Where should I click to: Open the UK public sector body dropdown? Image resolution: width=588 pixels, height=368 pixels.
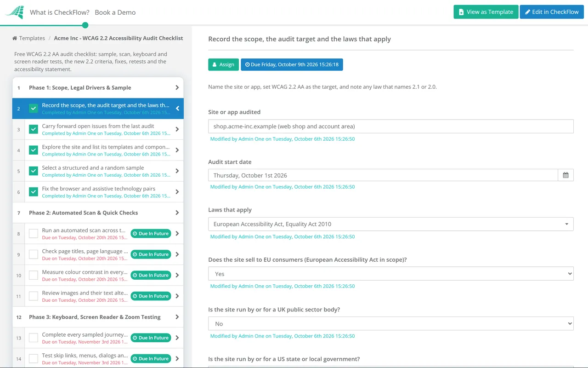click(391, 324)
